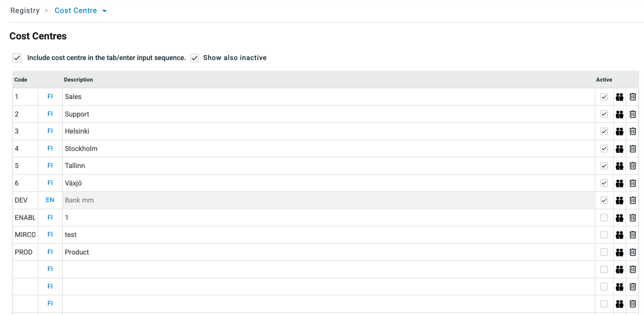Click the code field containing DEV
644x315 pixels.
(x=25, y=200)
